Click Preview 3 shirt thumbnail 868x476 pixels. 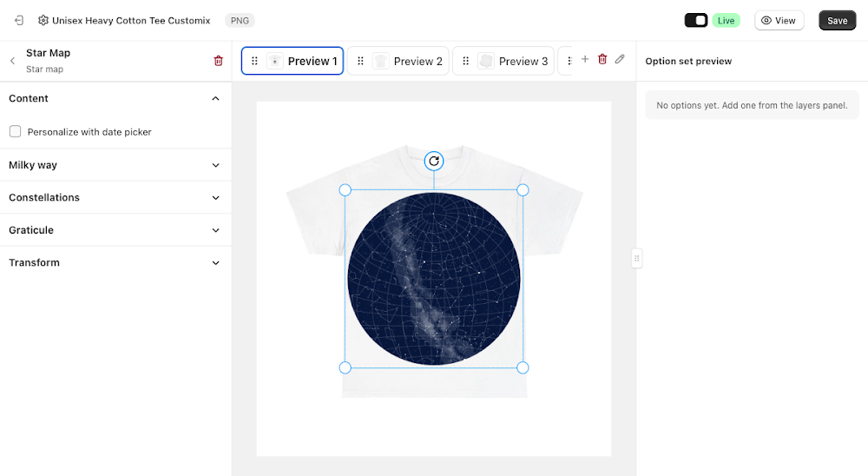pyautogui.click(x=485, y=61)
